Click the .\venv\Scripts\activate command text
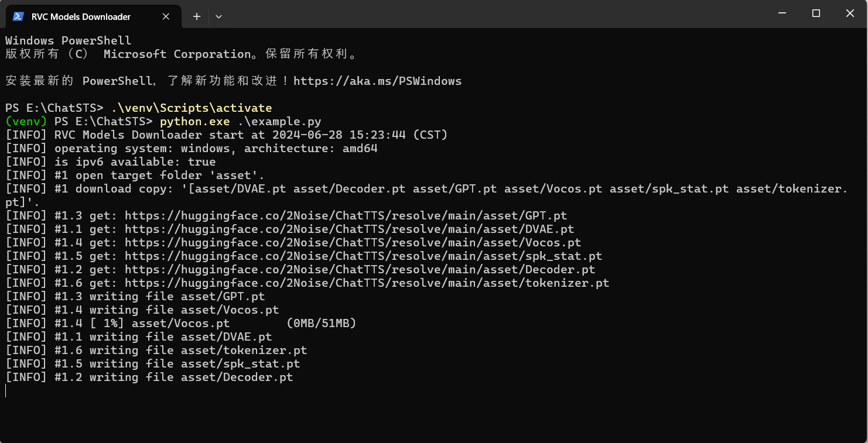This screenshot has width=868, height=443. tap(192, 108)
